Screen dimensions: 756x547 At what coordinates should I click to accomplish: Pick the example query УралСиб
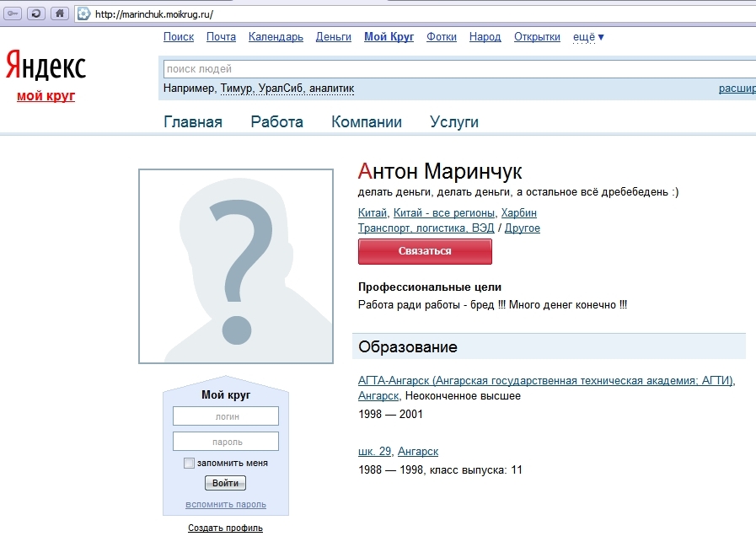(x=280, y=88)
